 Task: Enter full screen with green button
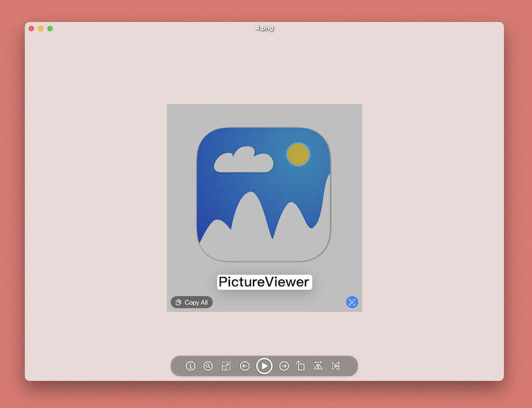pyautogui.click(x=50, y=28)
